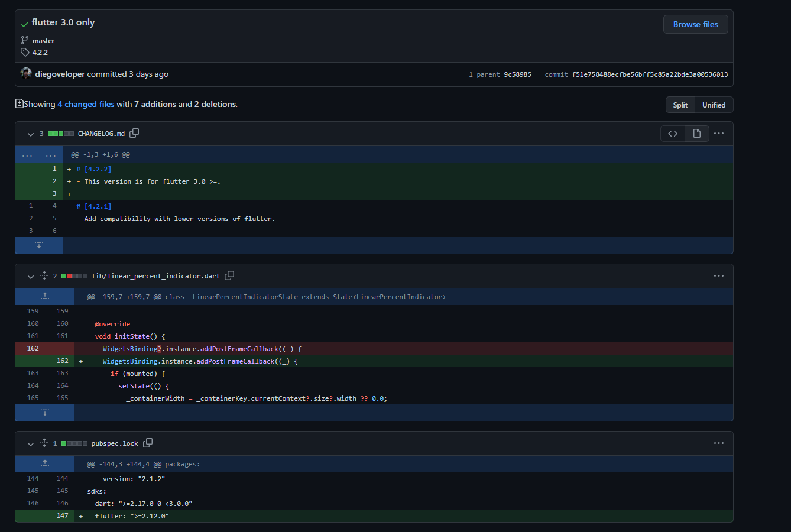Copy pubspec.lock file path
Viewport: 791px width, 532px height.
point(148,443)
